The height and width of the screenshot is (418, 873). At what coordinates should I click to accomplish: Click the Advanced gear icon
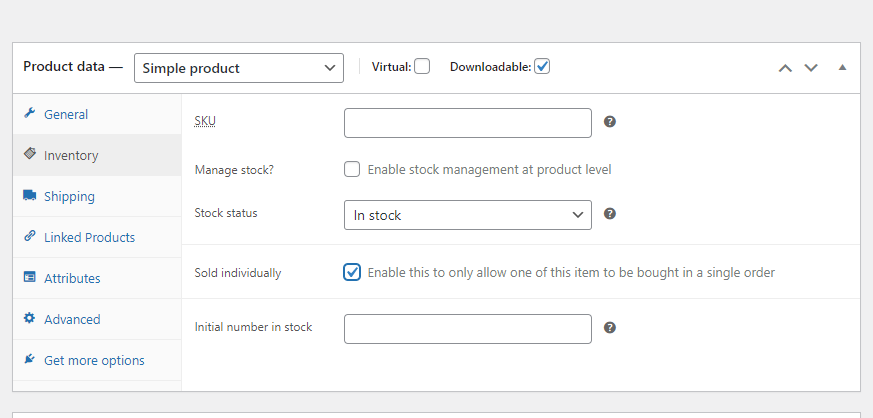click(29, 319)
